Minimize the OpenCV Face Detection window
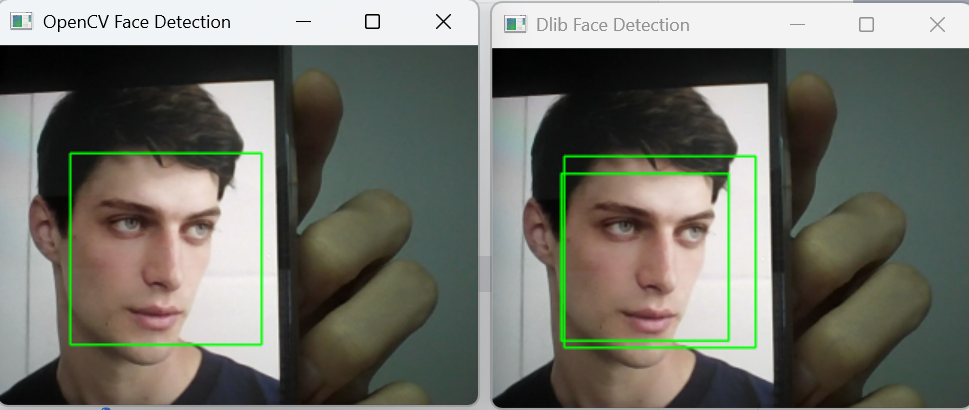The image size is (969, 410). tap(303, 22)
